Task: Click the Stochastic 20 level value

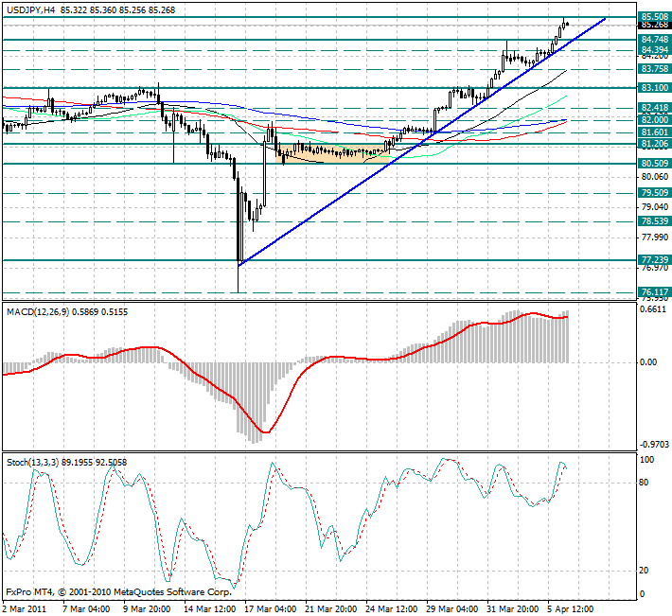Action: tap(644, 571)
